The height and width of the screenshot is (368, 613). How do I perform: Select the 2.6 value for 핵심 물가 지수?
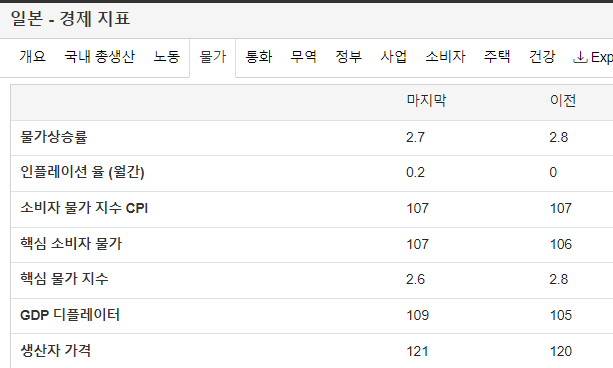click(x=415, y=280)
